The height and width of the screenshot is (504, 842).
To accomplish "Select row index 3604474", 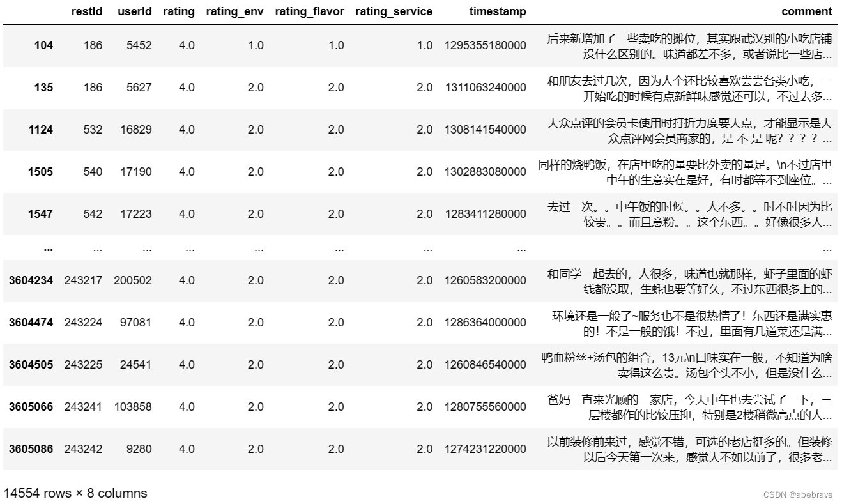I will coord(31,323).
